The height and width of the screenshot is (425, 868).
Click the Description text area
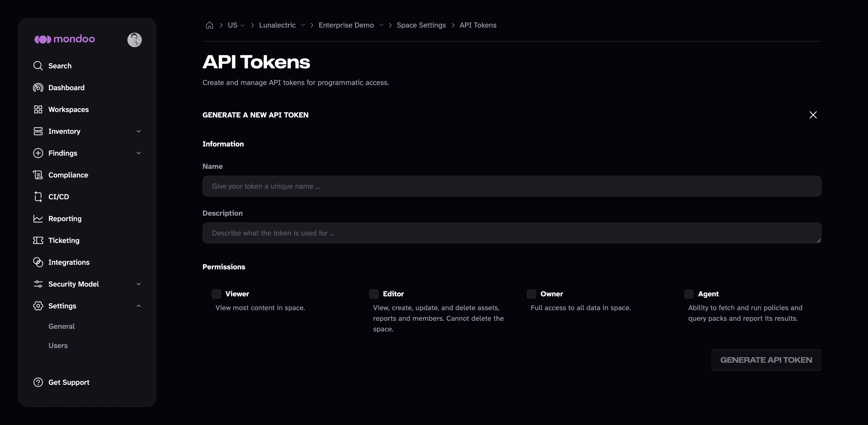point(512,233)
